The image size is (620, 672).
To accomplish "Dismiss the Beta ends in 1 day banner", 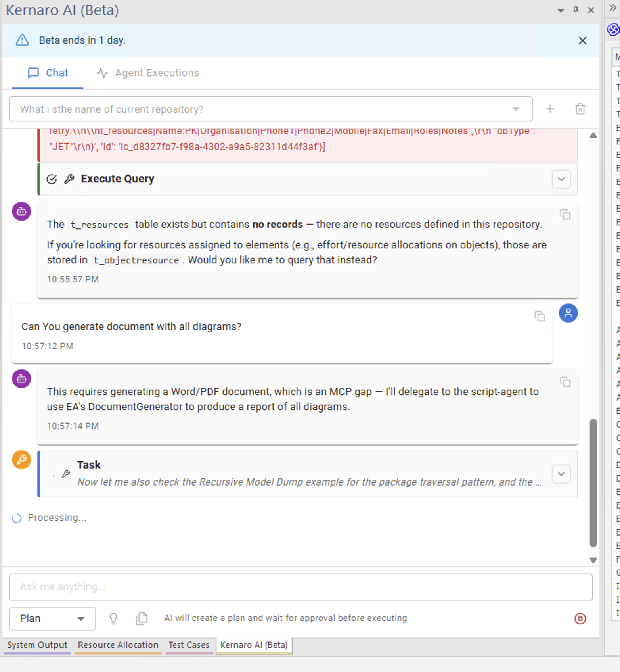I will pos(582,40).
